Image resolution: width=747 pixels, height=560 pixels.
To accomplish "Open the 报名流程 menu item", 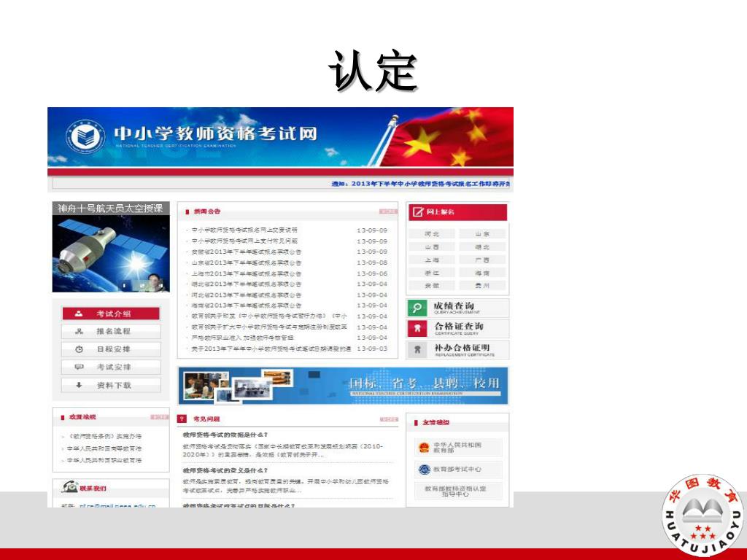I will pyautogui.click(x=111, y=331).
